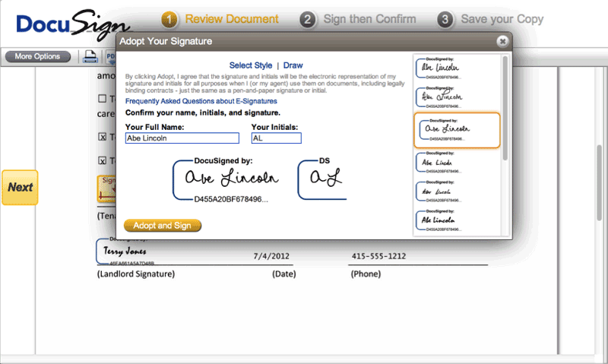608x364 pixels.
Task: Toggle the unchecked checkbox in the document
Action: point(102,99)
